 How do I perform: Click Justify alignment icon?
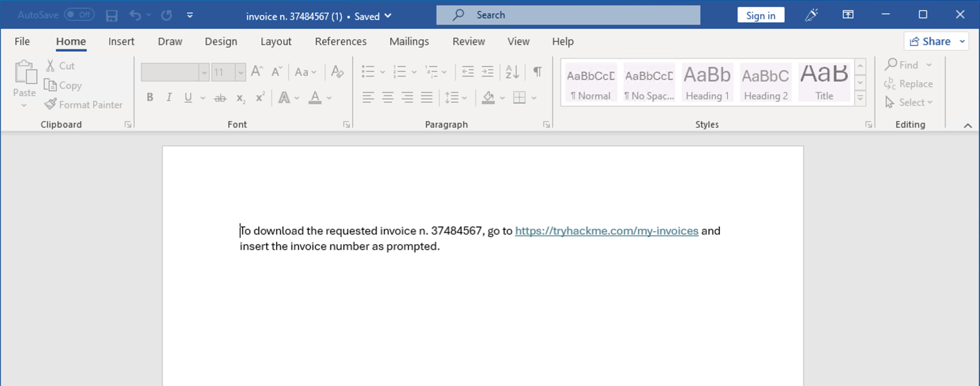426,97
